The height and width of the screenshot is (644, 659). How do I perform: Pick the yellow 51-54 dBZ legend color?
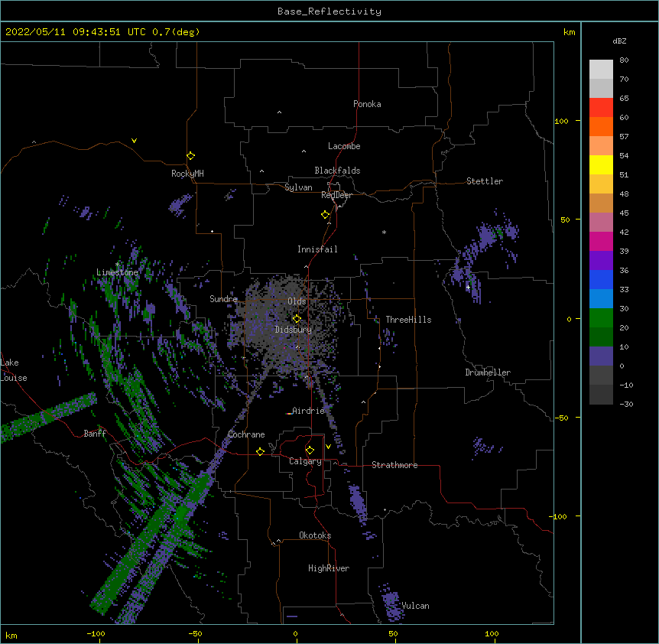coord(601,164)
